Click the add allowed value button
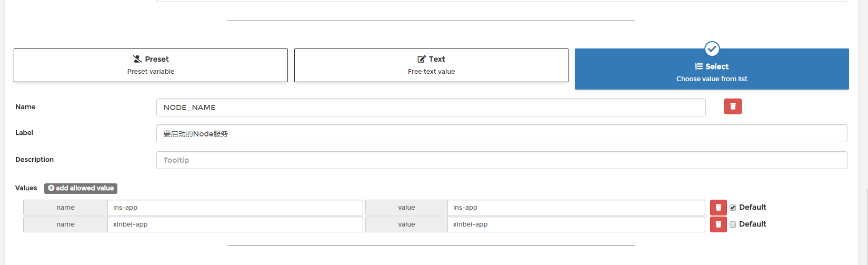The image size is (868, 265). coord(81,188)
